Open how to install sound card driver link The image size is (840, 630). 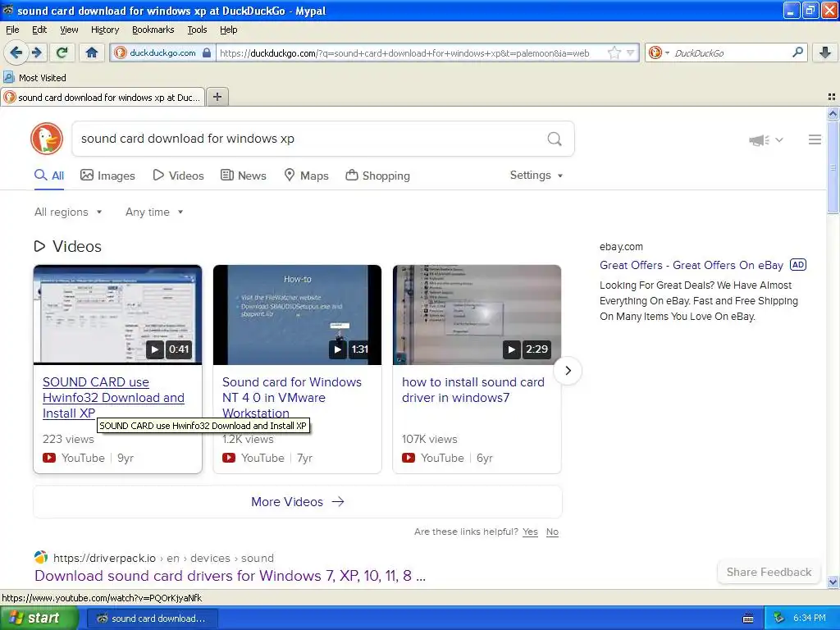(x=473, y=390)
